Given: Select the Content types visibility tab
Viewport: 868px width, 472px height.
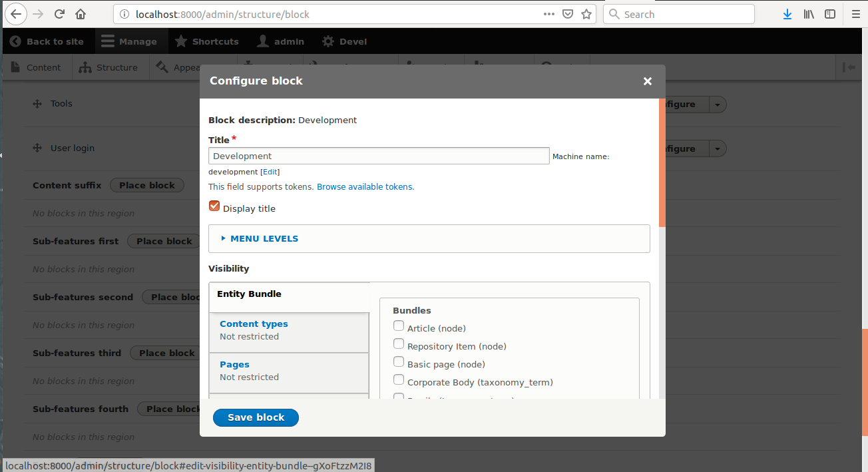Looking at the screenshot, I should click(x=254, y=324).
